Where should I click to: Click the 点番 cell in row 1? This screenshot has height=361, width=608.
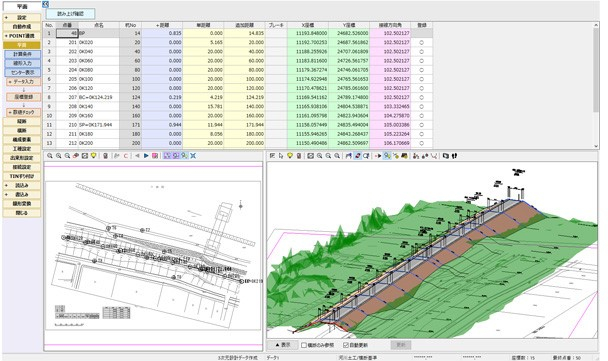(x=67, y=33)
